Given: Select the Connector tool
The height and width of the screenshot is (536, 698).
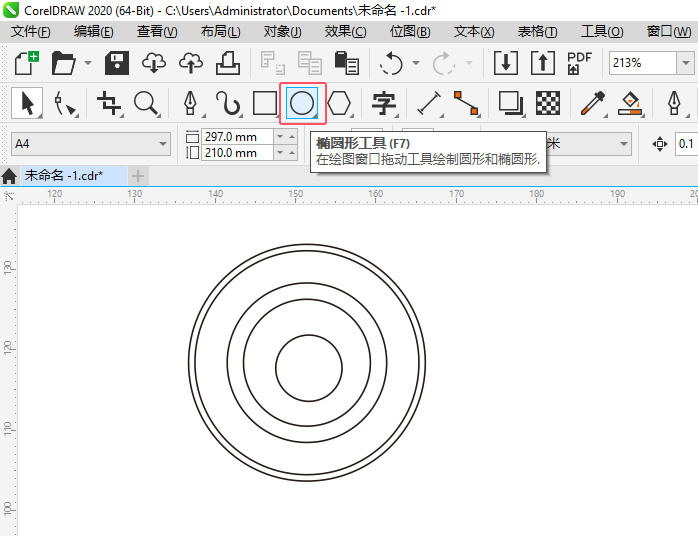Looking at the screenshot, I should click(x=466, y=103).
